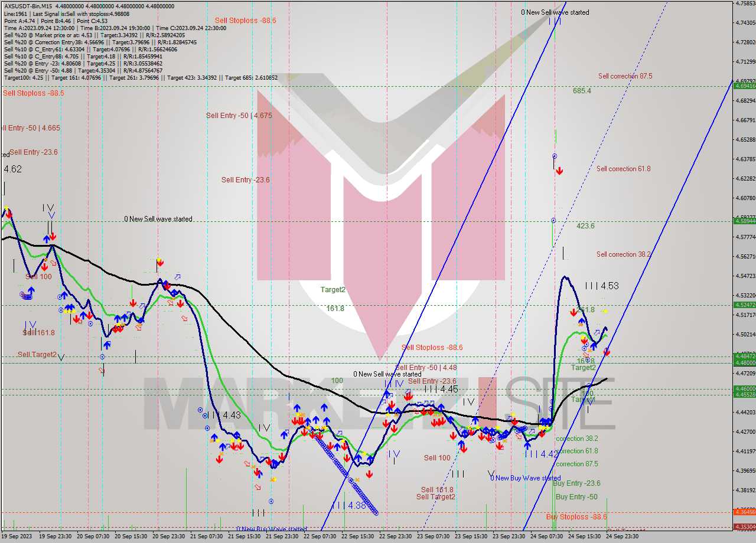This screenshot has height=543, width=756.
Task: Click the 4.74305 price scale value
Action: coord(746,22)
